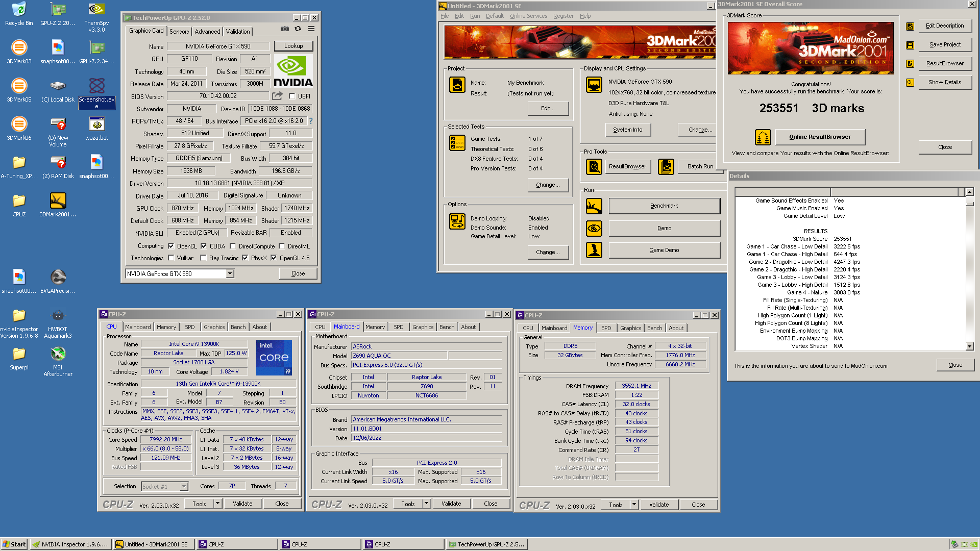
Task: Open the MSI Afterburner desktop icon
Action: coord(58,361)
